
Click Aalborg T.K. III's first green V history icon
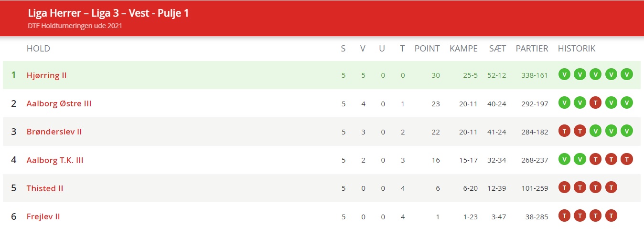[564, 160]
